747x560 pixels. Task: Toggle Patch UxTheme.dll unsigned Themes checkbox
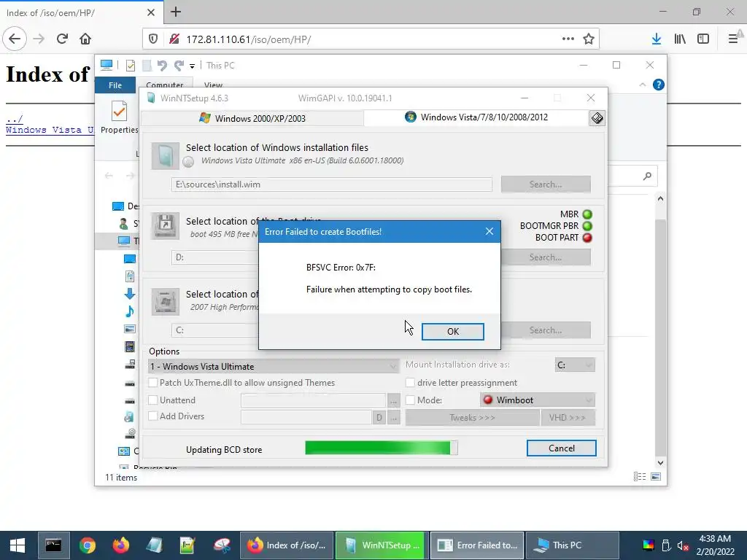pos(153,382)
